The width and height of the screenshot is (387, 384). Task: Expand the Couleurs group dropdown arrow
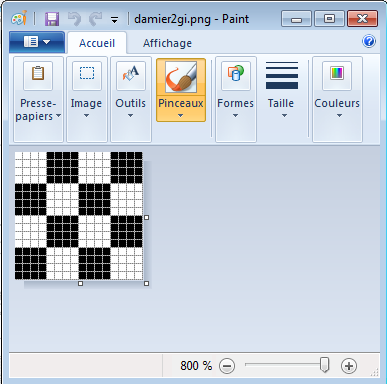pos(339,116)
